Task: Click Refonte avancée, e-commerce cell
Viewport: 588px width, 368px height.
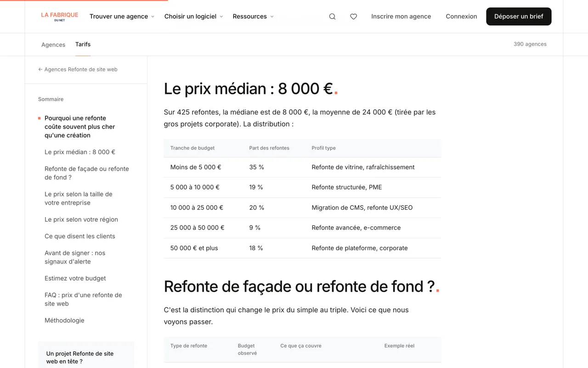Action: point(356,228)
